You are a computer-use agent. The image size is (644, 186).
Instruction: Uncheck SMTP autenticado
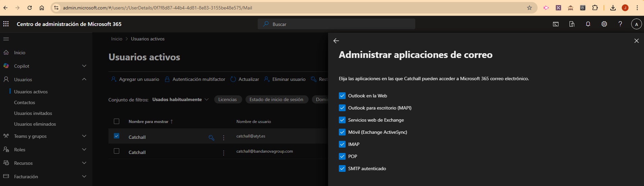pos(342,168)
